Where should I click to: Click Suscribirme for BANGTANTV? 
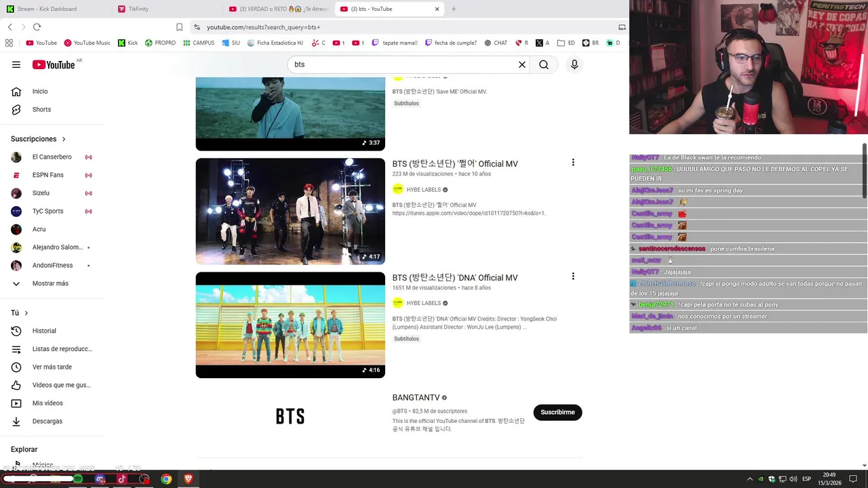557,412
